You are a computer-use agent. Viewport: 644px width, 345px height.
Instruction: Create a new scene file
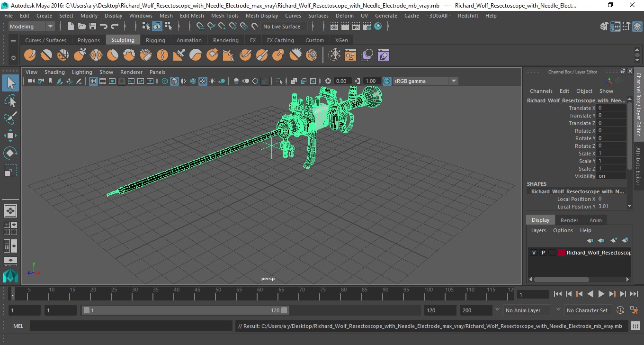71,27
